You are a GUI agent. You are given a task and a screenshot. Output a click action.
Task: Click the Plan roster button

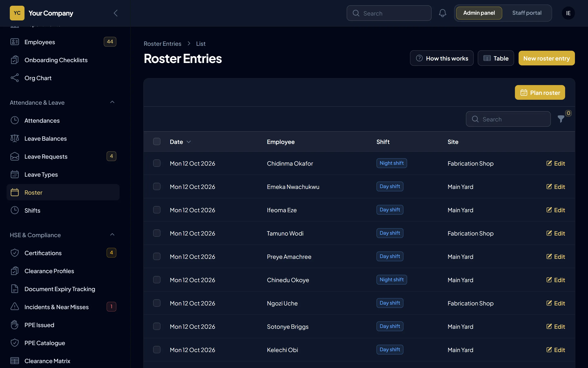coord(540,92)
